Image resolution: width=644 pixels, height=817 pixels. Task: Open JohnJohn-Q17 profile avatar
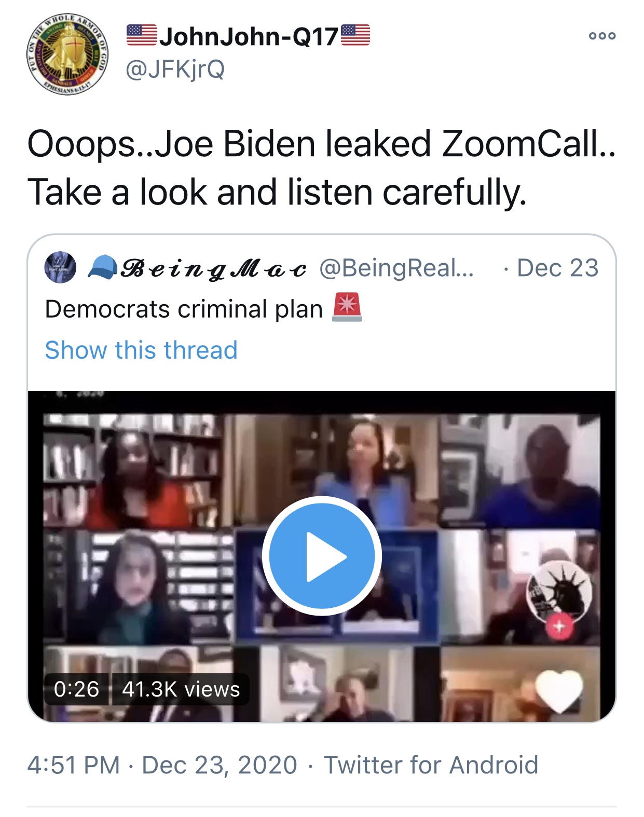(x=67, y=55)
